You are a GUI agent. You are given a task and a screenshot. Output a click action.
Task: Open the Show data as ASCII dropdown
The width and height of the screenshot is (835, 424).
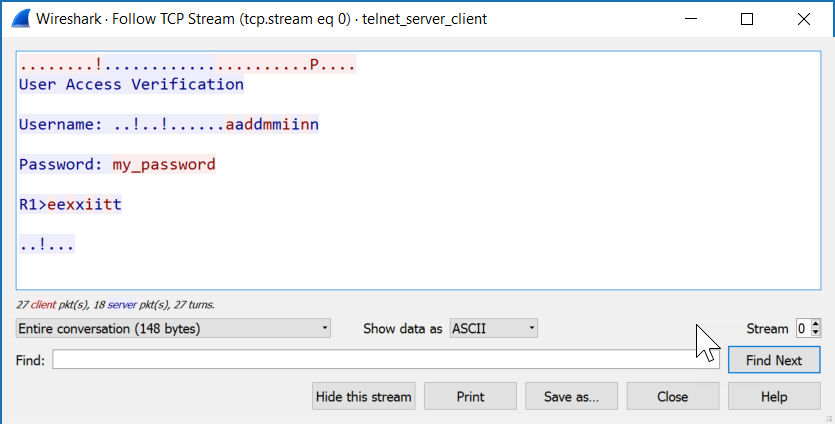click(x=494, y=329)
